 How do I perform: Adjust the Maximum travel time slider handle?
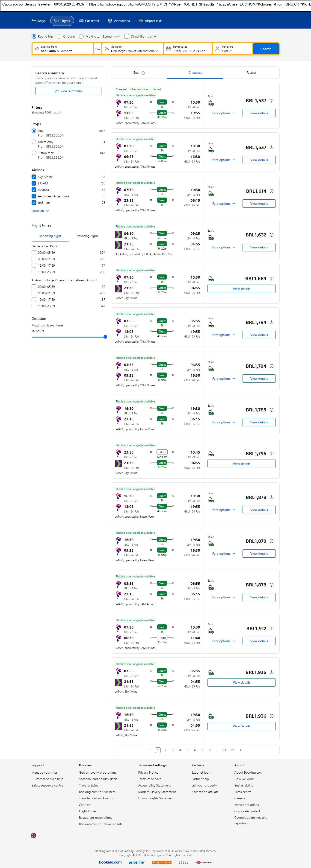(x=105, y=337)
